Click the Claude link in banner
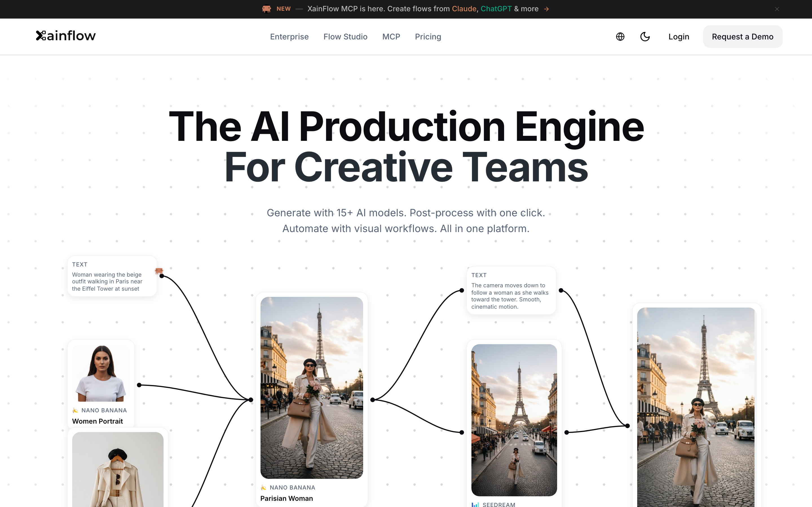This screenshot has height=507, width=812. 464,9
